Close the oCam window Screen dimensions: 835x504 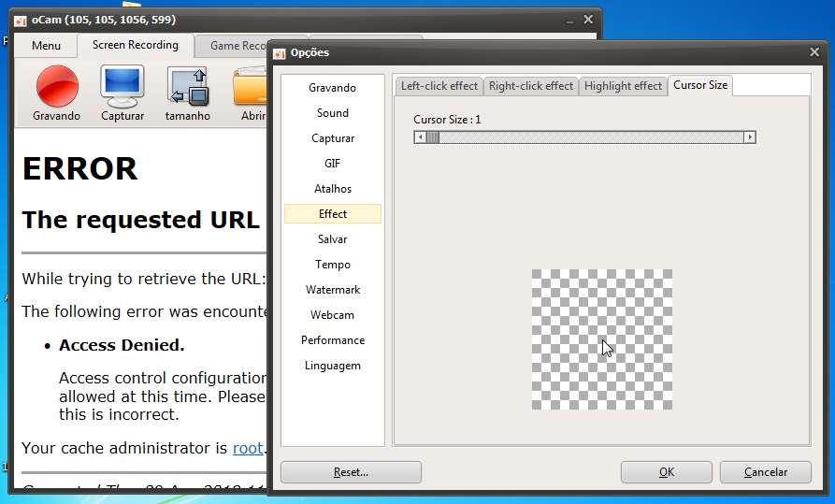coord(588,20)
